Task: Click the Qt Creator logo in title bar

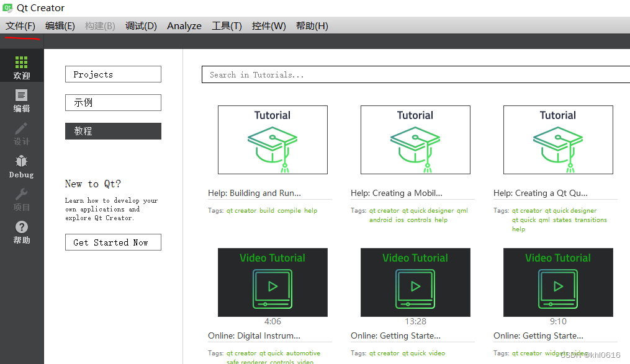Action: (7, 7)
